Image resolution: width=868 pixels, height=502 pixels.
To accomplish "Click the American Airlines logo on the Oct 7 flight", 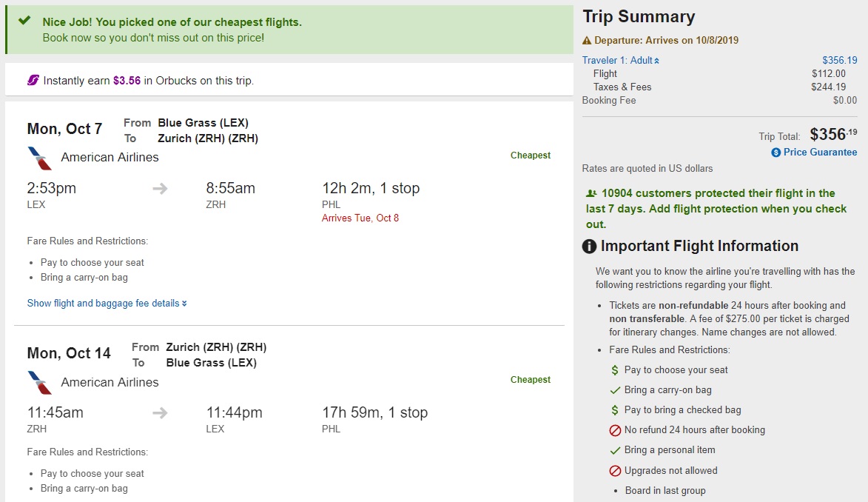I will [39, 158].
